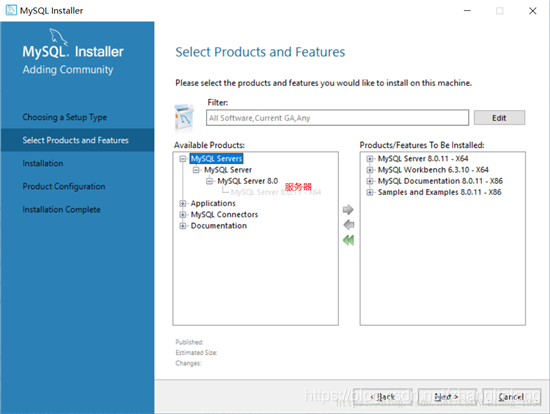Select MySQL Connectors in Available Products
Screen dimensions: 550x414
pyautogui.click(x=224, y=215)
